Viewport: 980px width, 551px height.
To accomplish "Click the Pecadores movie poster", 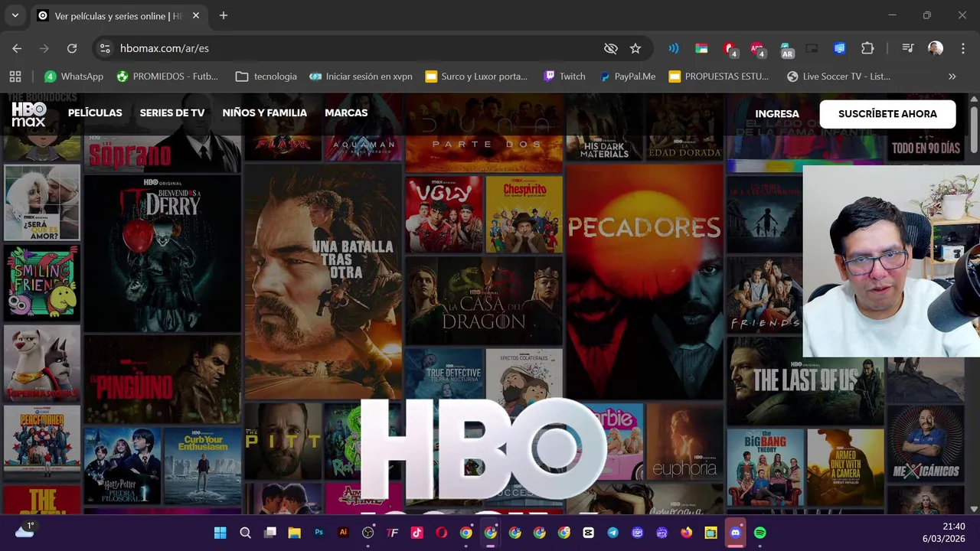I will tap(645, 282).
